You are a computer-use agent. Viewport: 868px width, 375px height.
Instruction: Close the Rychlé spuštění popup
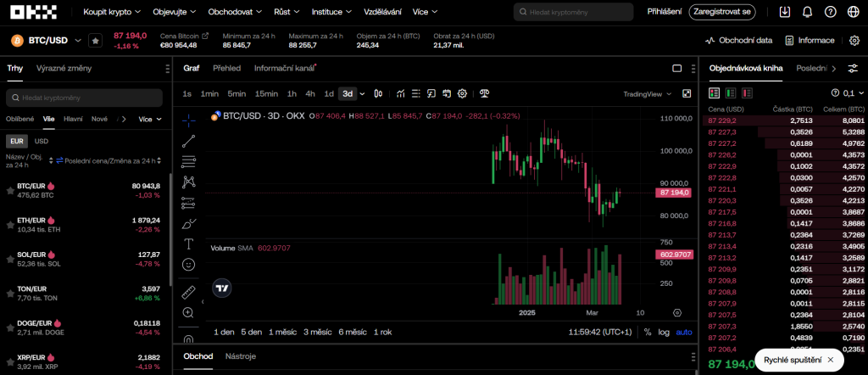(x=831, y=360)
